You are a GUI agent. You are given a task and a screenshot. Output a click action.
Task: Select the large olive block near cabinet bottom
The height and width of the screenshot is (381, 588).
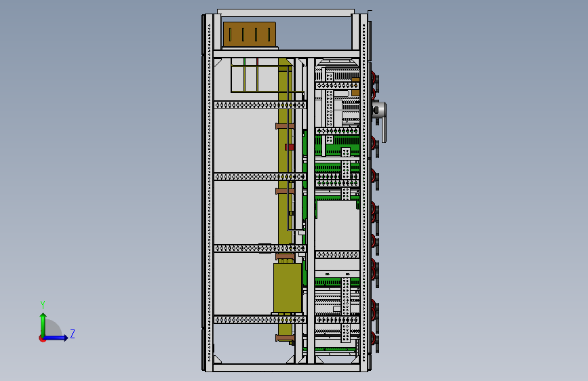[288, 288]
